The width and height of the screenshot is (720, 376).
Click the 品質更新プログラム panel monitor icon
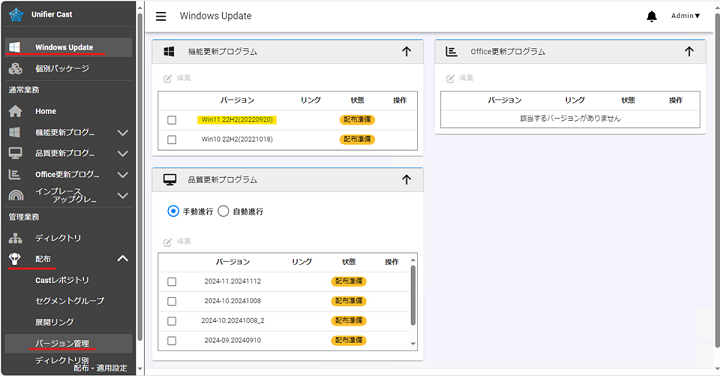point(170,180)
